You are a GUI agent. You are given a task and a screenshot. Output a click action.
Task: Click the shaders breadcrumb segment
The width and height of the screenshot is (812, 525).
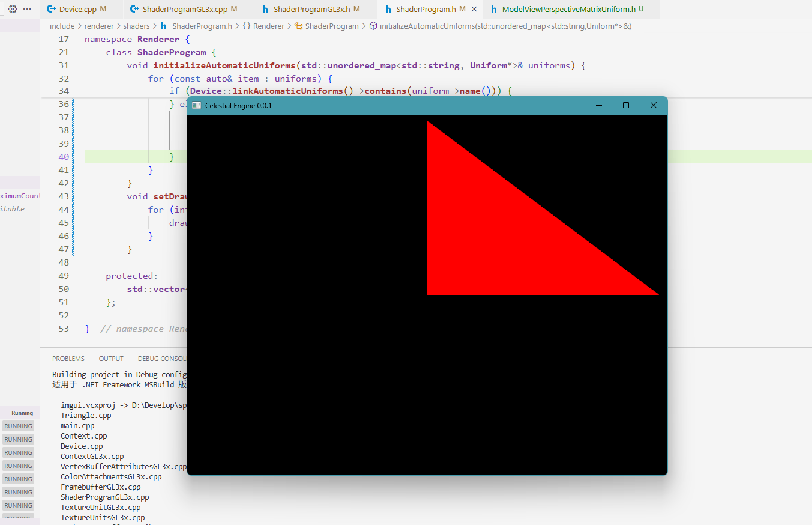136,26
